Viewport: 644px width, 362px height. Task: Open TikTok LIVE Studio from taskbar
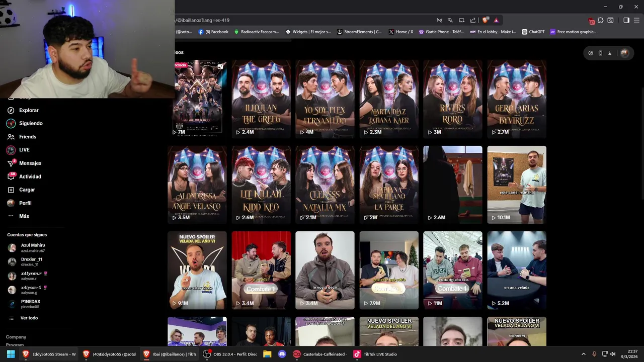(375, 354)
